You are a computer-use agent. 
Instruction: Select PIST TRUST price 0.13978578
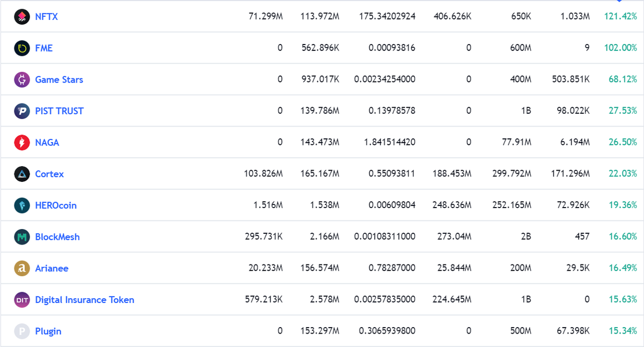pyautogui.click(x=392, y=111)
